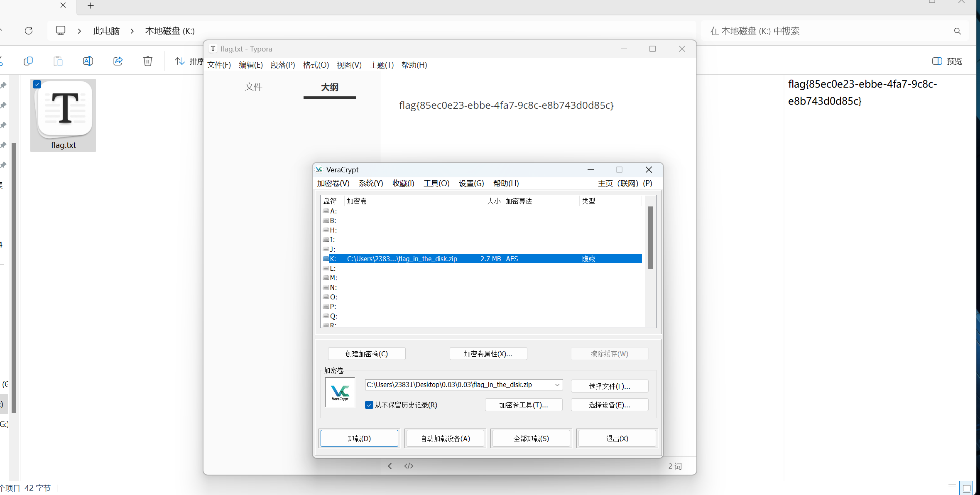
Task: Click the flag text line in Typora editor
Action: pyautogui.click(x=506, y=105)
